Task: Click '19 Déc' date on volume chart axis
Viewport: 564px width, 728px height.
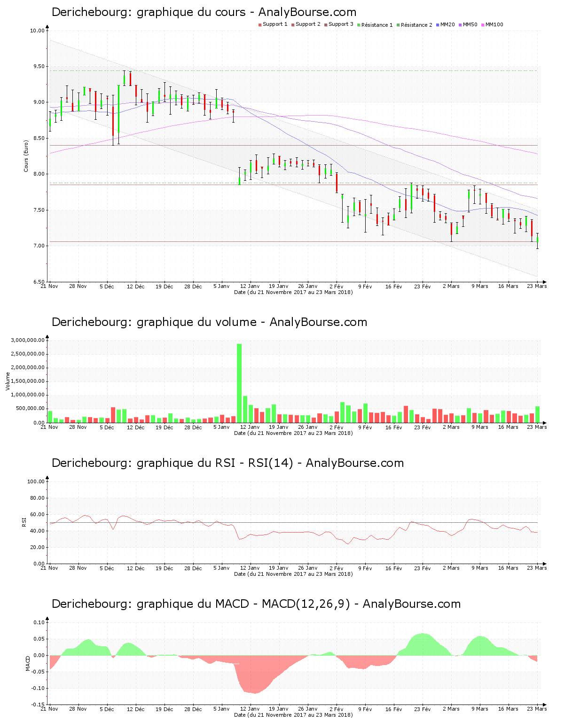Action: (x=164, y=427)
